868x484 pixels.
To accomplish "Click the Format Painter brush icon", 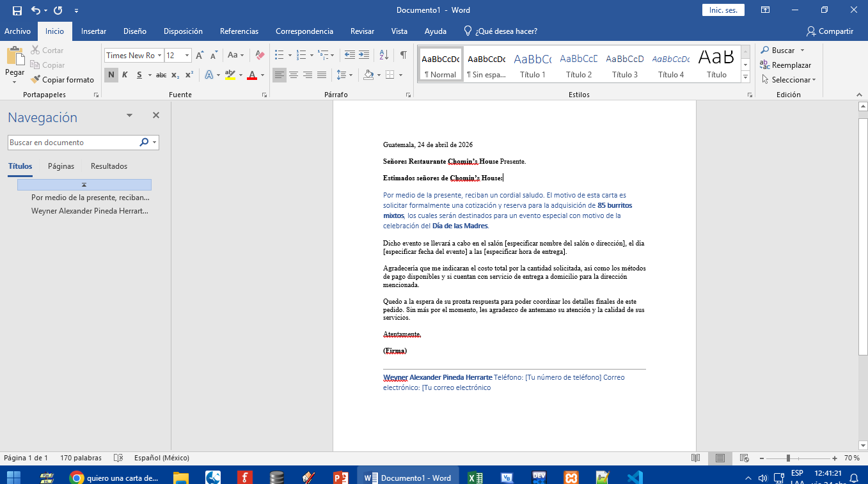I will (x=36, y=80).
